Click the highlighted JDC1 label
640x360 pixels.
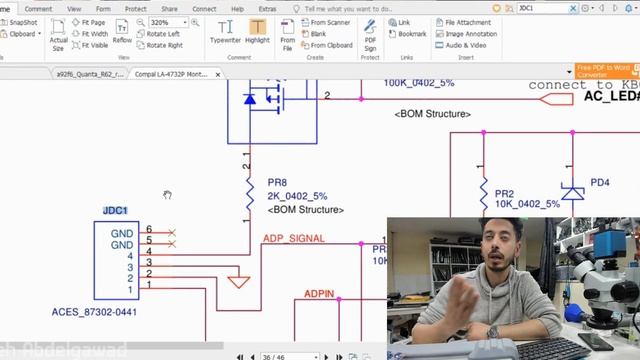[x=115, y=211]
